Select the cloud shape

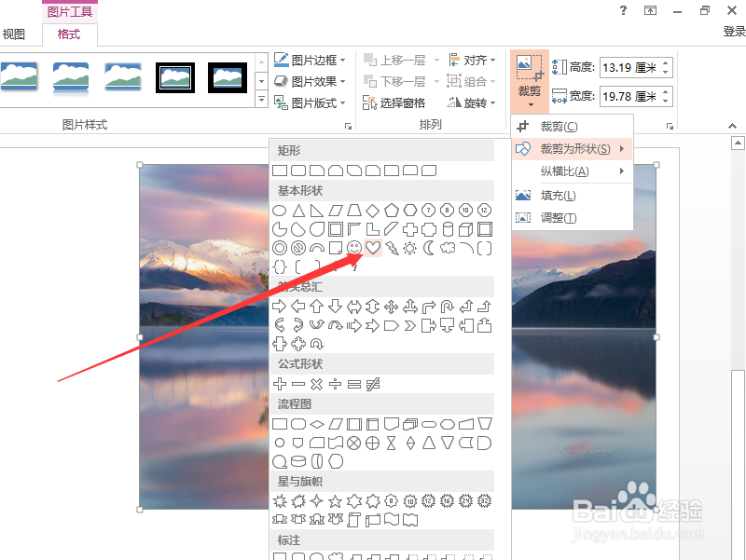point(448,248)
